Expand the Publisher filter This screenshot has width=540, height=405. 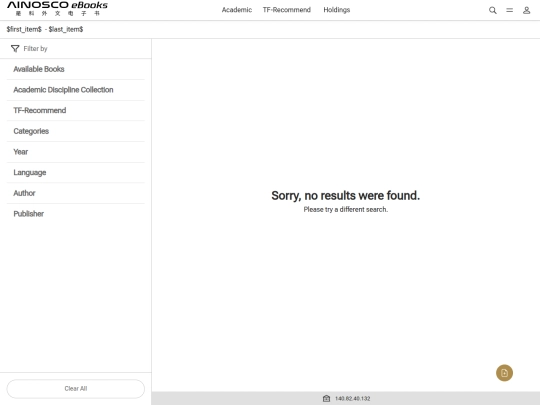point(75,214)
